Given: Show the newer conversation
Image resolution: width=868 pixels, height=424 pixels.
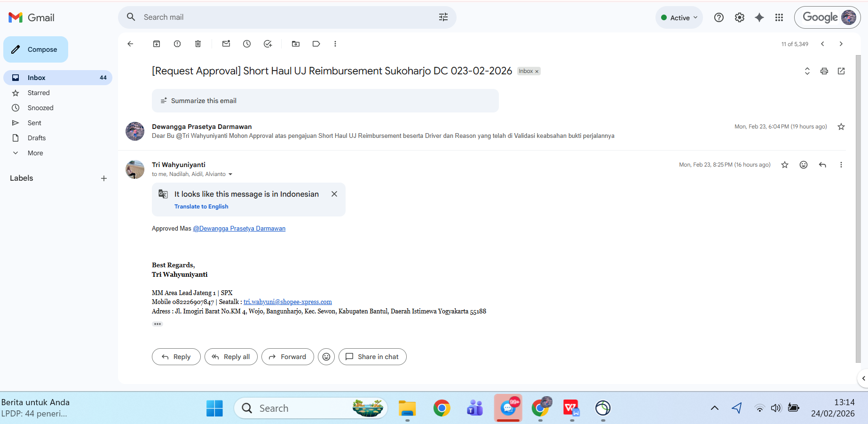Looking at the screenshot, I should coord(822,44).
